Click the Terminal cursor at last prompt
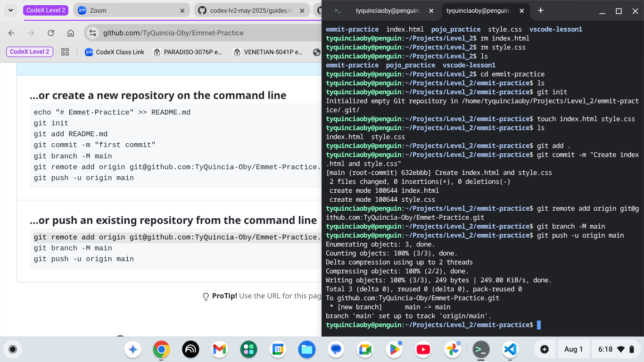This screenshot has width=644, height=362. pyautogui.click(x=539, y=325)
